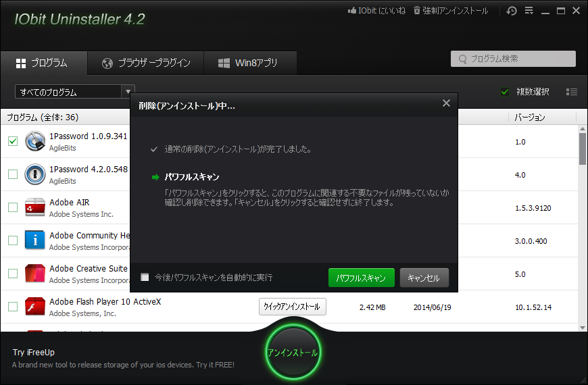The height and width of the screenshot is (385, 588).
Task: Click the IObit thumbs-up like link
Action: click(x=376, y=11)
